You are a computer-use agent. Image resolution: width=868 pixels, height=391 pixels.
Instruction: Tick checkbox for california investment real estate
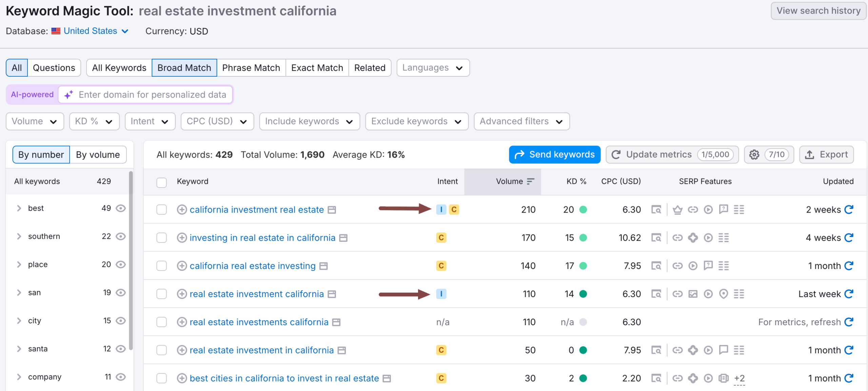point(161,210)
